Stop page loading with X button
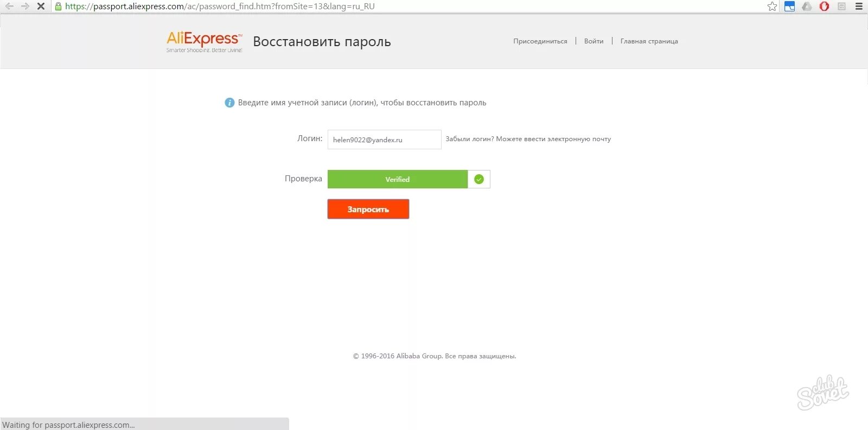Viewport: 868px width, 430px height. (x=41, y=7)
